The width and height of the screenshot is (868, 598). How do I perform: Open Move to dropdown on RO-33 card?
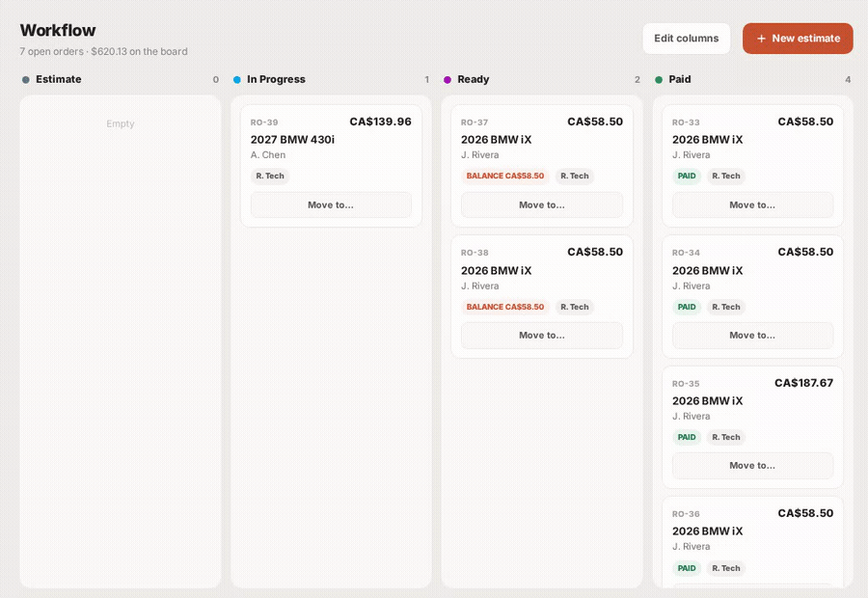click(752, 204)
